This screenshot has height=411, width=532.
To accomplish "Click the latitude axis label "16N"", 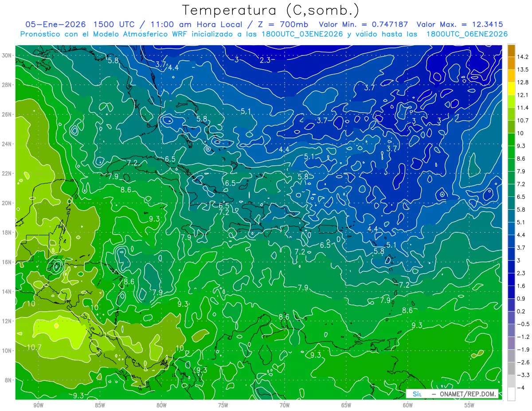I will 8,262.
